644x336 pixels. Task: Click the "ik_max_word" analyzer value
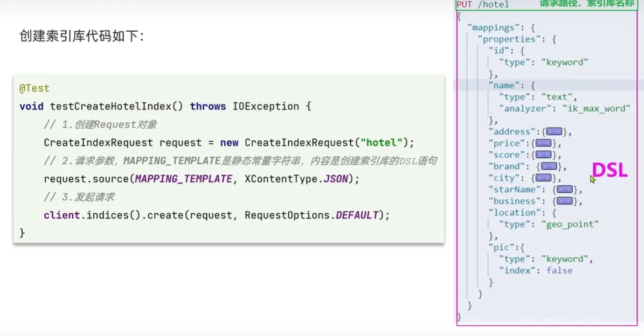pyautogui.click(x=596, y=109)
